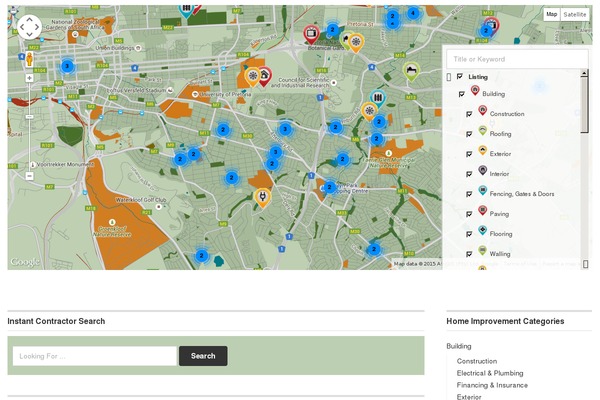This screenshot has width=600, height=400.
Task: Open cluster 2 next to Pretoria St label
Action: tap(333, 29)
